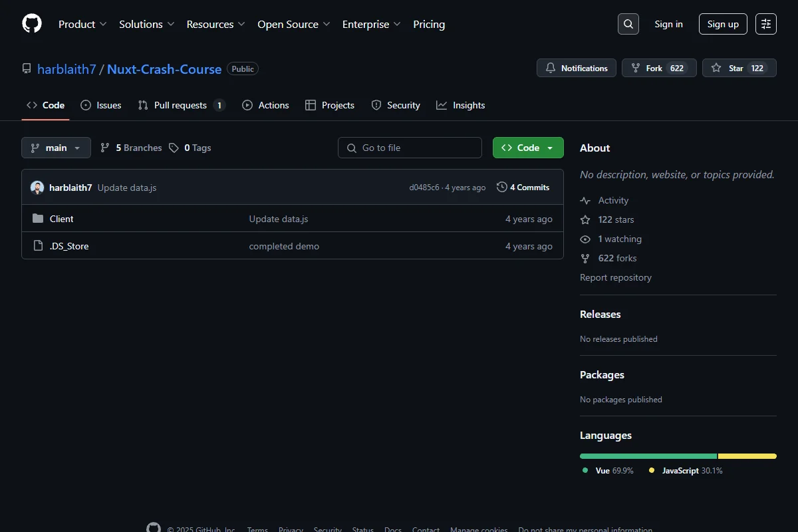Click the Client folder icon
This screenshot has height=532, width=798.
[38, 219]
